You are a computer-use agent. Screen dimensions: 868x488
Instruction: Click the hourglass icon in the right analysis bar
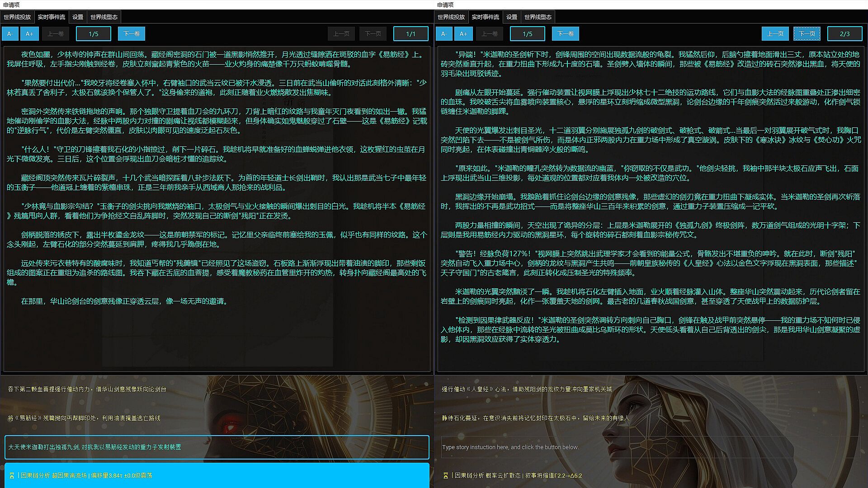coord(446,476)
